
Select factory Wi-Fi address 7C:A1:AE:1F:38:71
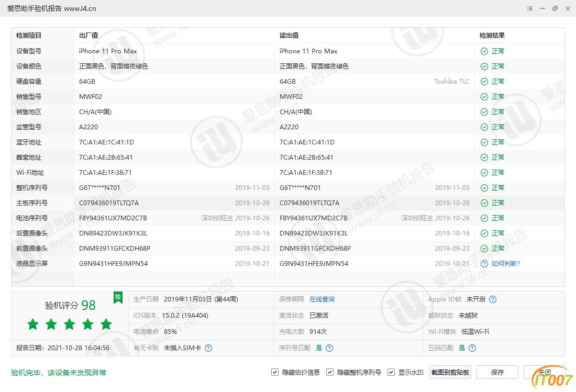pos(105,173)
